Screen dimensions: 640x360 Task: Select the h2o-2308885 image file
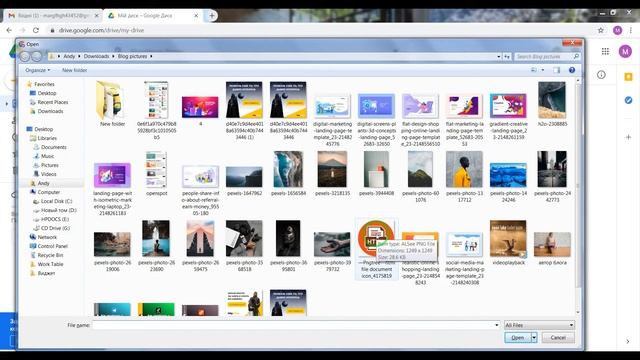(x=552, y=104)
